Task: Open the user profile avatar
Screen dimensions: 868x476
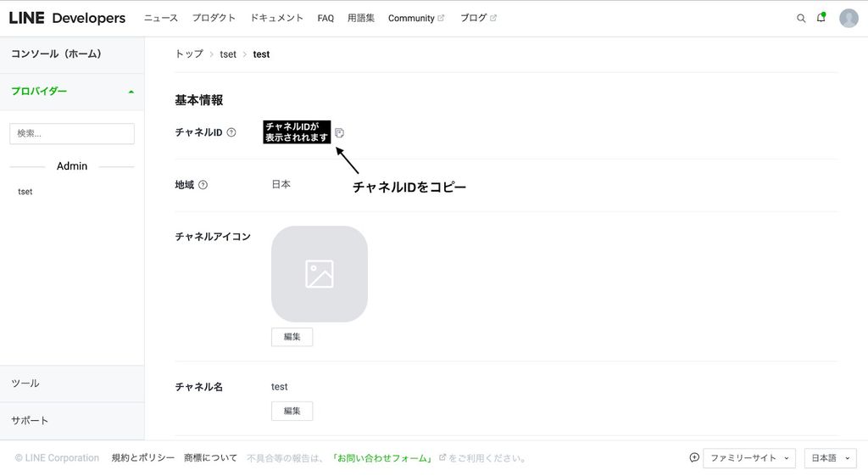Action: click(x=849, y=19)
